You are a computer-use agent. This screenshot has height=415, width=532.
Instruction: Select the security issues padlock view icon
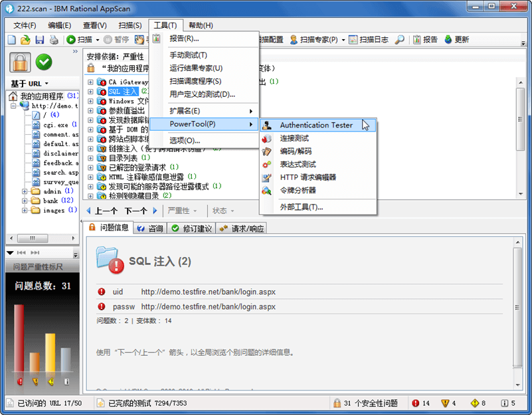point(20,62)
